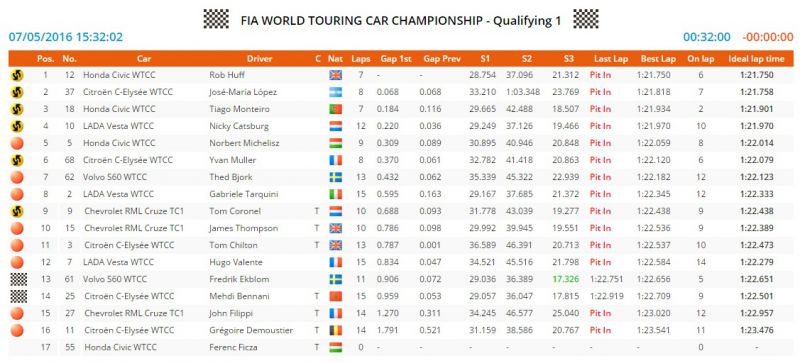The width and height of the screenshot is (800, 363).
Task: Click the checkered flag icon left of title
Action: point(216,19)
